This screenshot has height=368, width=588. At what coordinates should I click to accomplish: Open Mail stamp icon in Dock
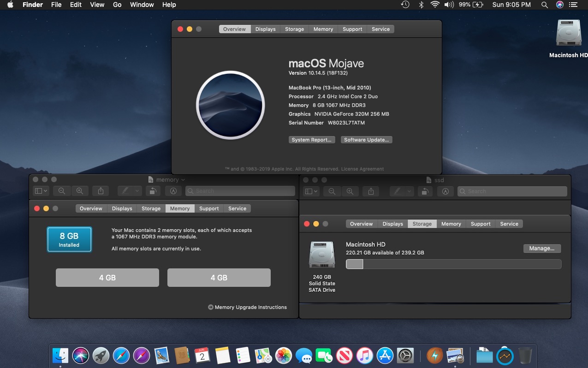(x=162, y=355)
